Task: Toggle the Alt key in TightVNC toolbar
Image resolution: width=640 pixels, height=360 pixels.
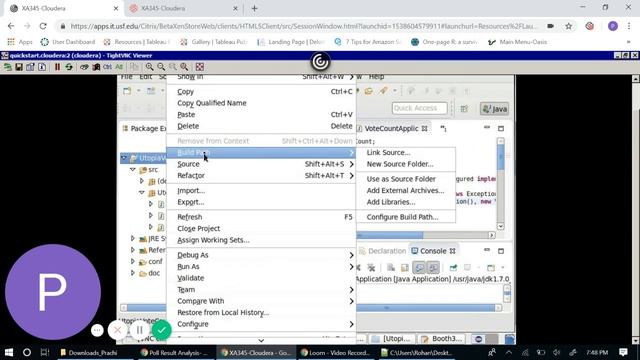Action: point(119,67)
